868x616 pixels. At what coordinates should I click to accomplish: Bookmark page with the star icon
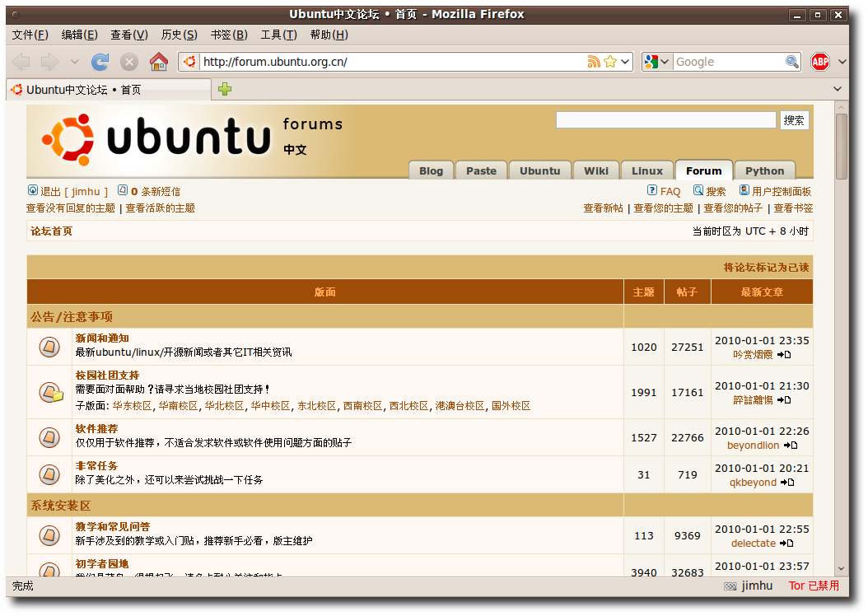pos(610,62)
